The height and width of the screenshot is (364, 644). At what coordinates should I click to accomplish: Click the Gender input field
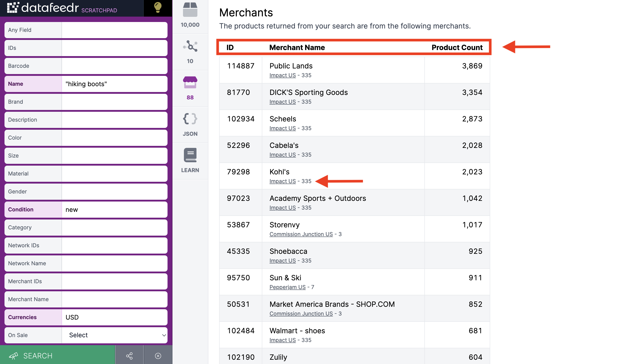click(115, 192)
